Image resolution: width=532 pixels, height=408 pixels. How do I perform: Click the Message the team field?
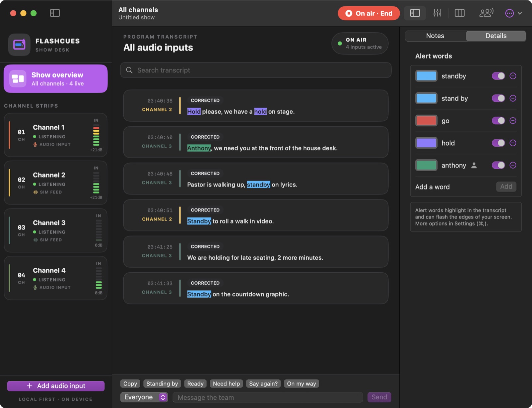coord(268,397)
